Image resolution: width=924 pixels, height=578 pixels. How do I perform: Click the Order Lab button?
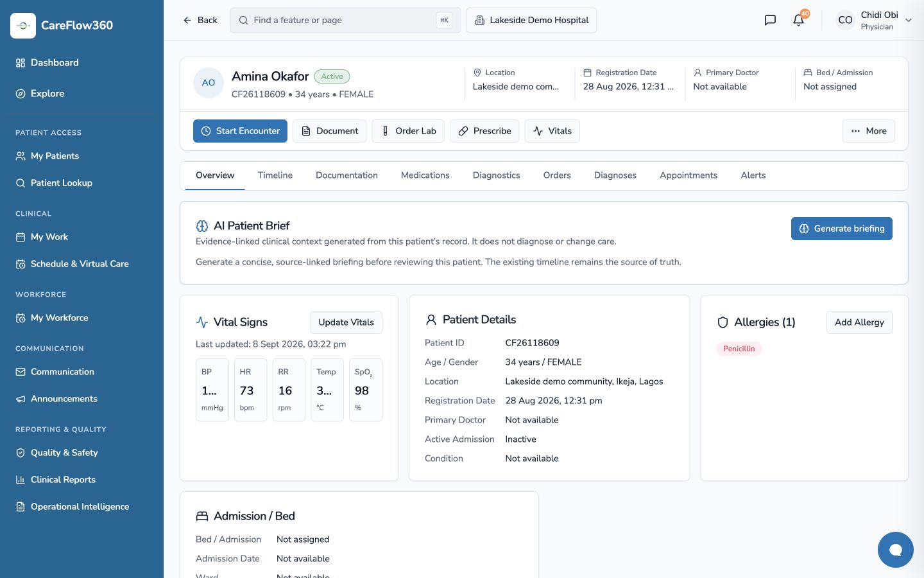[x=408, y=131]
